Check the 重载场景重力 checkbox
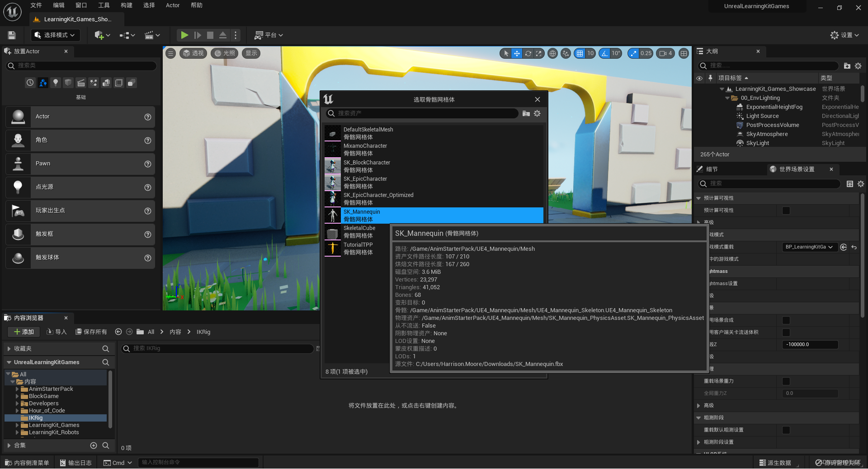868x469 pixels. coord(786,381)
